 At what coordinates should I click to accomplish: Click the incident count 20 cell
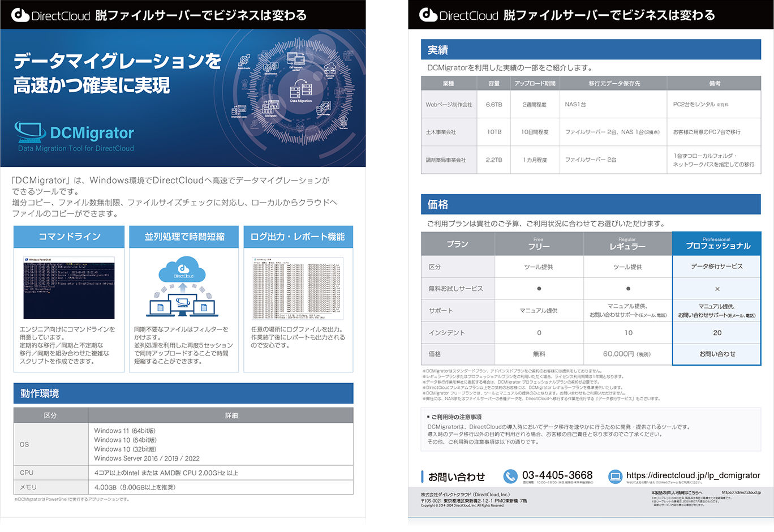[717, 333]
